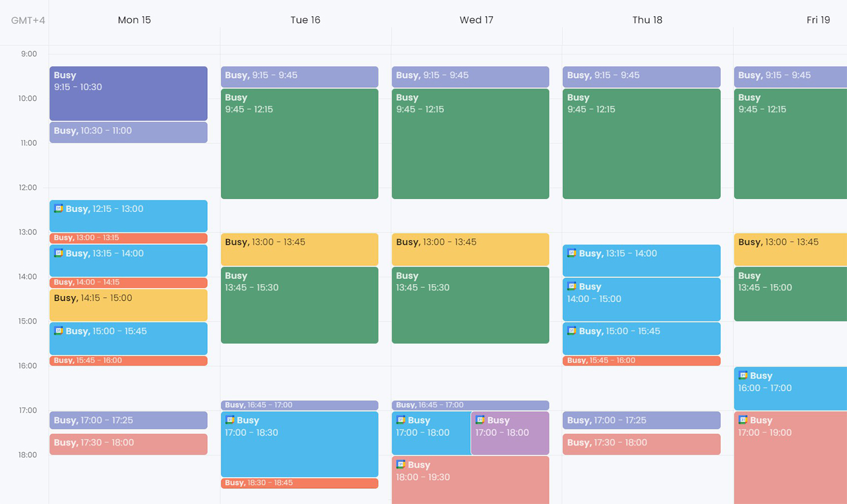Open Friday 9:45 - 12:15 green event
Image resolution: width=847 pixels, height=504 pixels.
click(791, 144)
